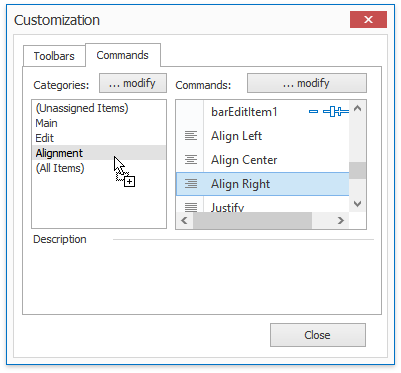Click the Align Left icon
The image size is (401, 373).
191,136
